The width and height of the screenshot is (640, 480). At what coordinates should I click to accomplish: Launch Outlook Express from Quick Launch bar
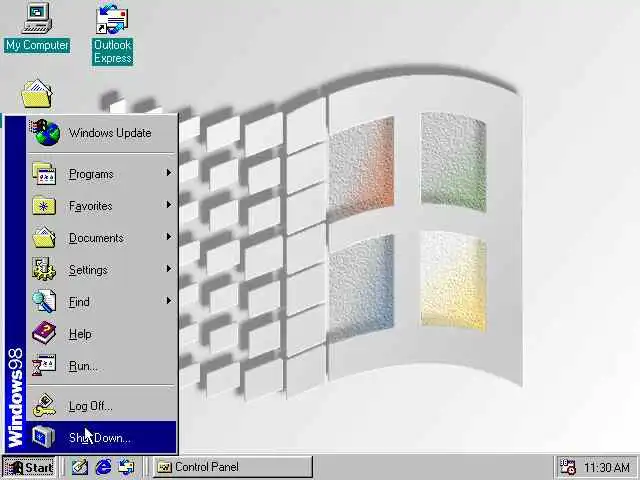click(x=127, y=467)
